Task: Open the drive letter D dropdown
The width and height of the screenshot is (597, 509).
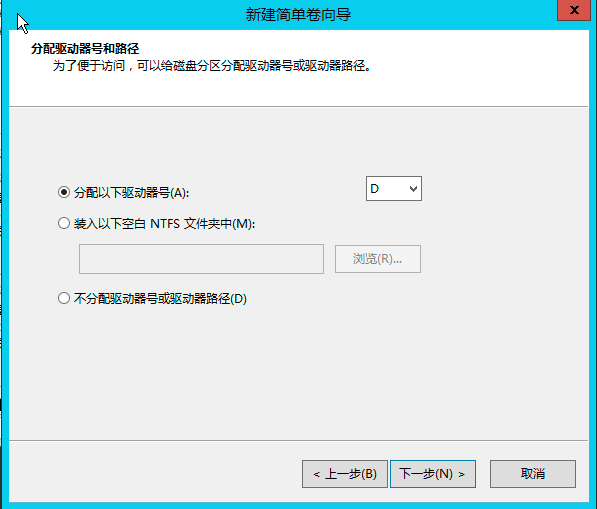Action: (394, 188)
